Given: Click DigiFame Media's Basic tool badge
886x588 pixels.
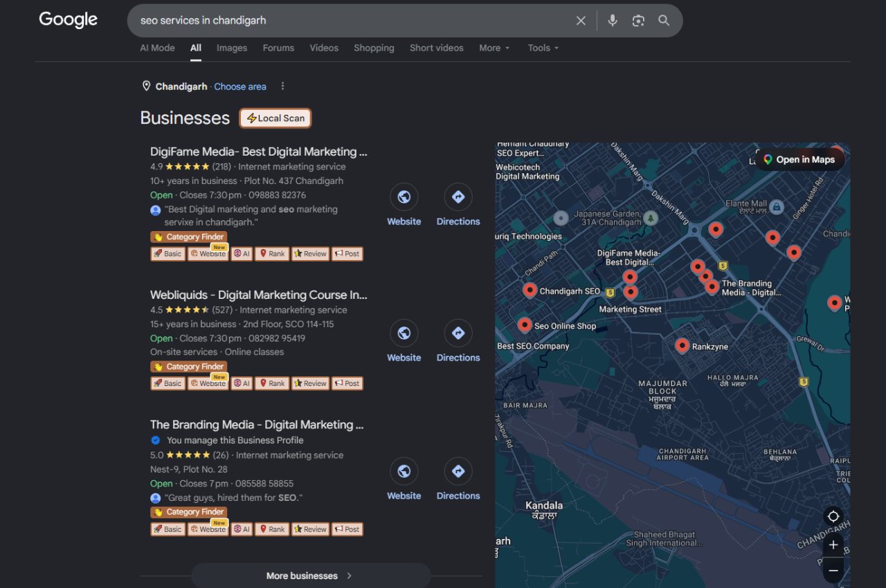Looking at the screenshot, I should pos(168,254).
